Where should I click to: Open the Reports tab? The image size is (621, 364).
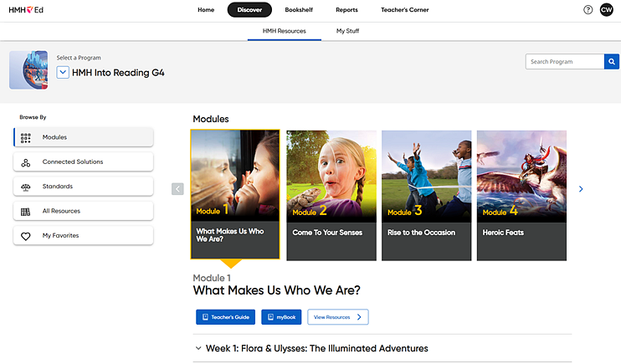346,10
